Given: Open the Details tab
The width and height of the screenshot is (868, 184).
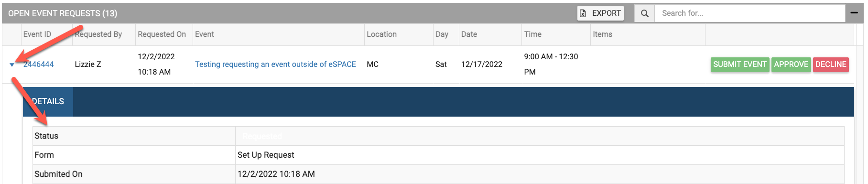Looking at the screenshot, I should (48, 101).
